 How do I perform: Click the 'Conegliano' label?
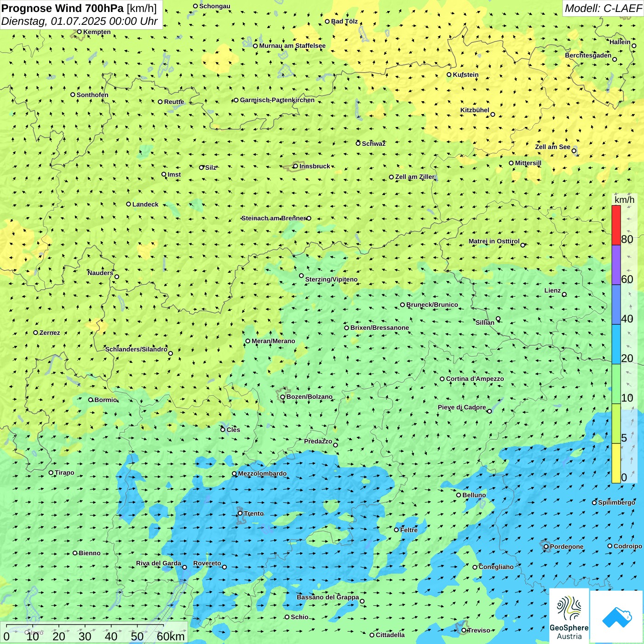(496, 567)
